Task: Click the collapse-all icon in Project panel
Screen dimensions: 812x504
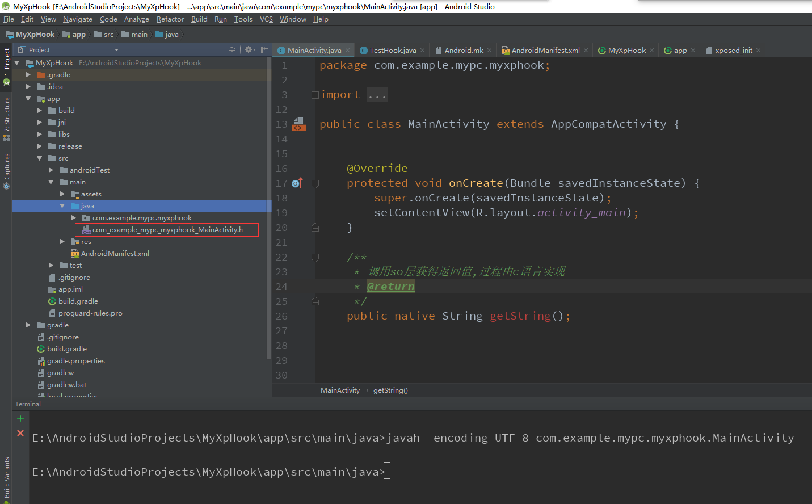Action: (x=232, y=50)
